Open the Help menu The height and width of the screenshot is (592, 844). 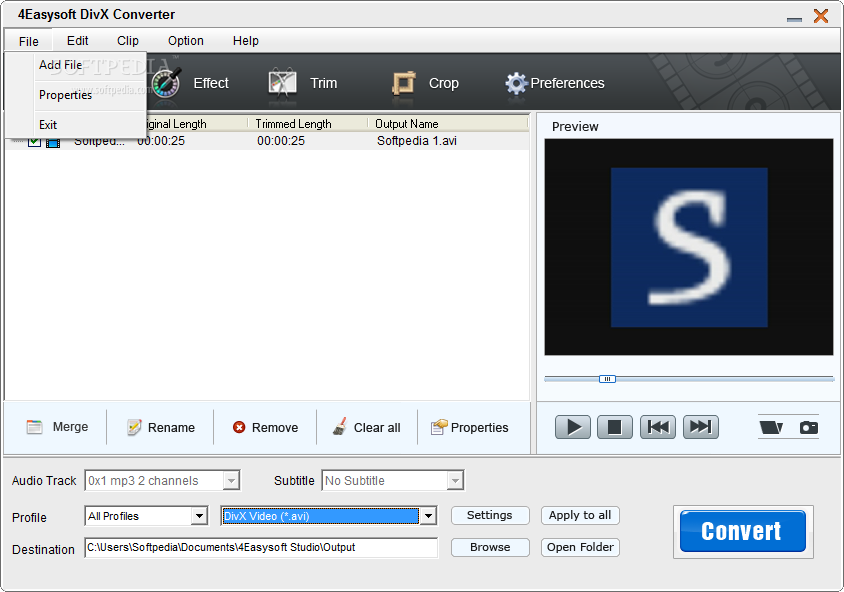[245, 41]
